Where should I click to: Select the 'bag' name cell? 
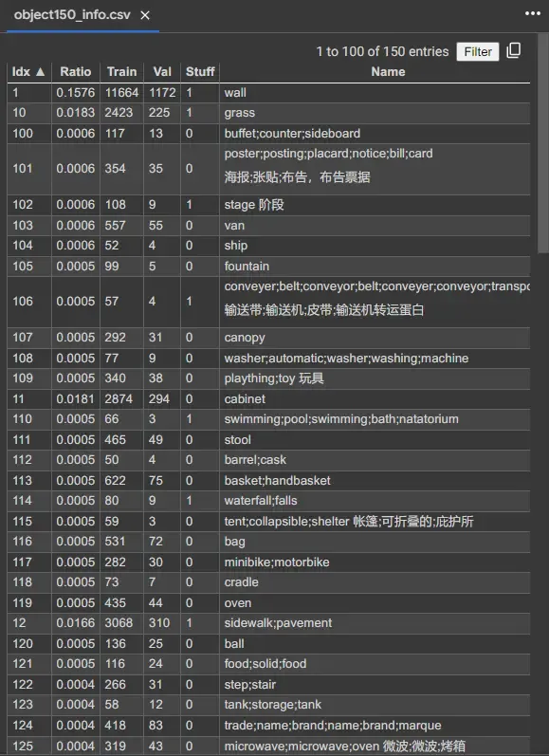tap(375, 542)
